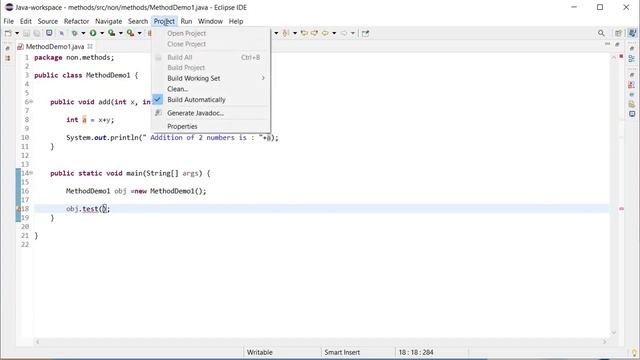Click the Run External Tools icon
The height and width of the screenshot is (360, 640).
tap(130, 33)
